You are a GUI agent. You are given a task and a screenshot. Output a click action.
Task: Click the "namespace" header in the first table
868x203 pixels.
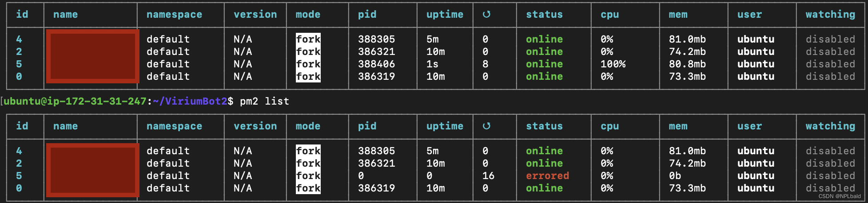tap(174, 14)
